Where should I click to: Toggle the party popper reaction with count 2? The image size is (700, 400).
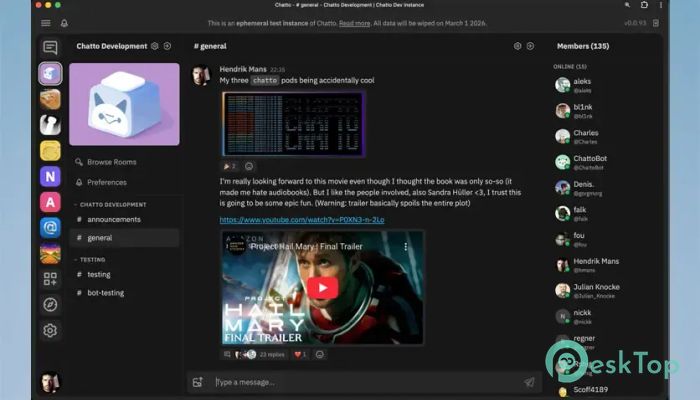click(x=229, y=166)
